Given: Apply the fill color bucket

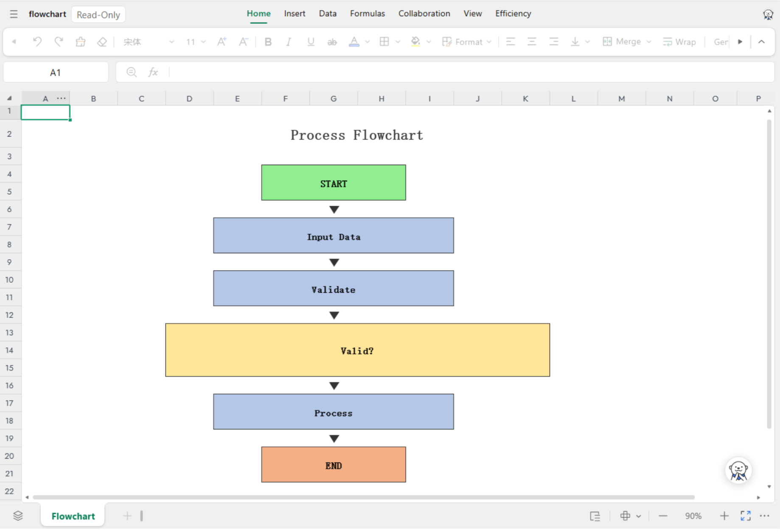Looking at the screenshot, I should [415, 42].
